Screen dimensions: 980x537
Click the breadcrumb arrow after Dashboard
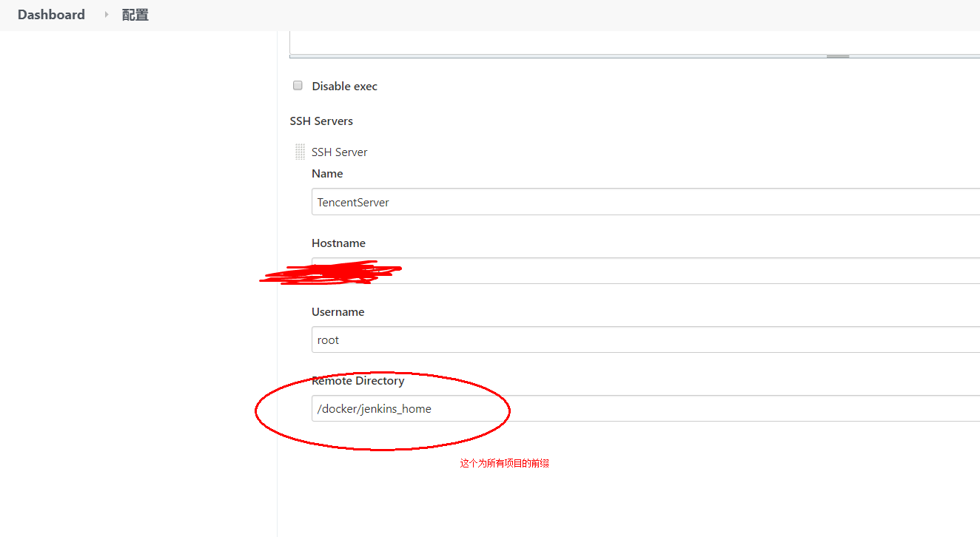(x=106, y=14)
